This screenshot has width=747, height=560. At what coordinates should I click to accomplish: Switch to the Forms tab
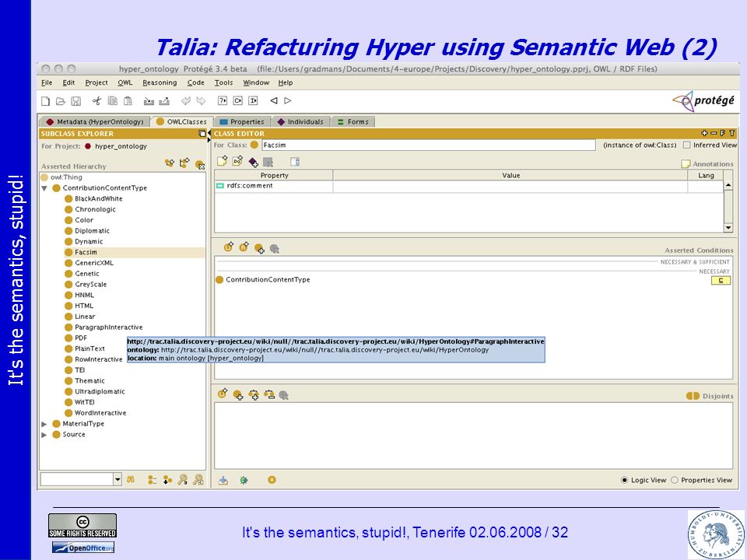(x=353, y=122)
